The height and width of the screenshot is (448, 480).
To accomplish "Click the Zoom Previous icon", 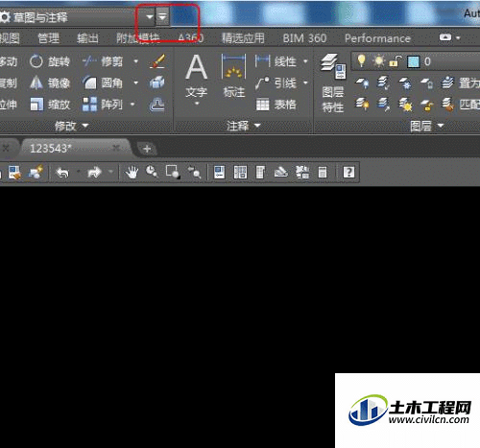I will tap(194, 173).
